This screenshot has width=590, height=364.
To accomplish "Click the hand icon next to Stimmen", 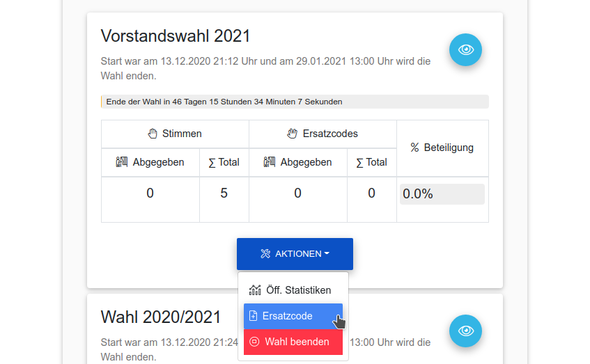I will coord(153,134).
